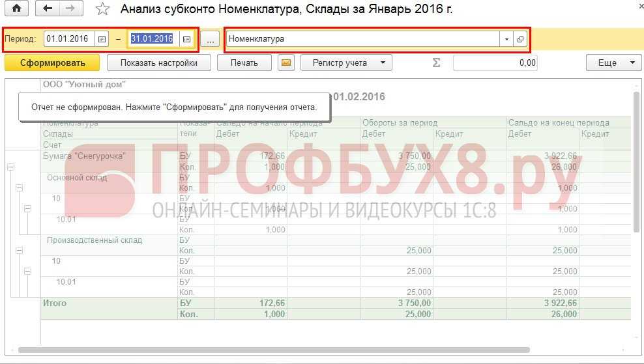Open the Еще menu
644x364 pixels.
tap(613, 63)
